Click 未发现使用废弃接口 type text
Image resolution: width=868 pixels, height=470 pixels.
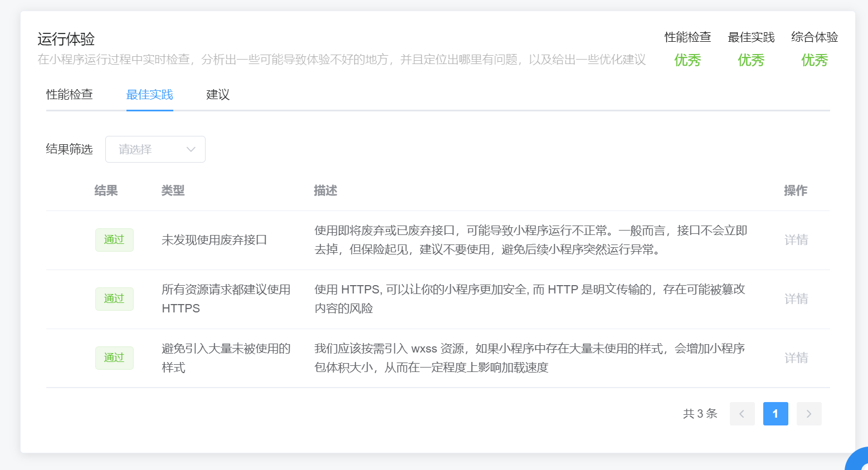(x=214, y=240)
